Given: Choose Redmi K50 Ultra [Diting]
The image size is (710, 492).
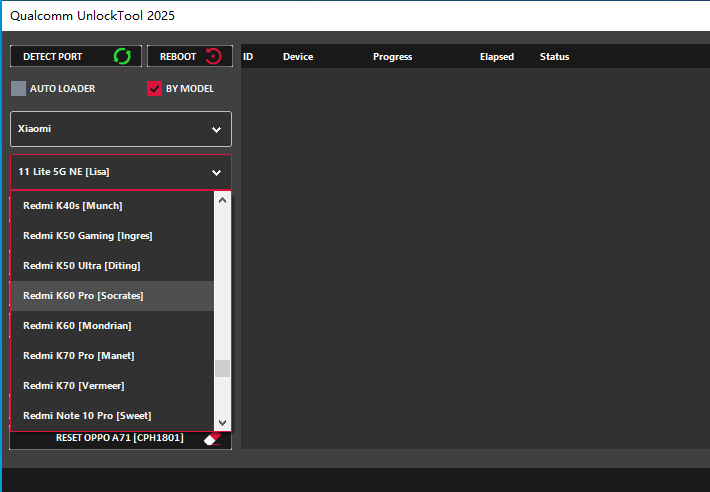Looking at the screenshot, I should tap(112, 266).
